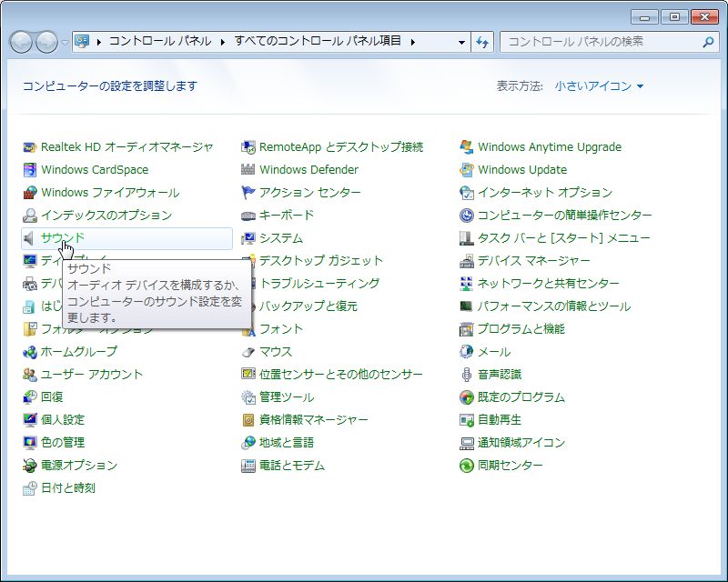Open the プログラムと機能 link
Image resolution: width=728 pixels, height=582 pixels.
click(521, 329)
